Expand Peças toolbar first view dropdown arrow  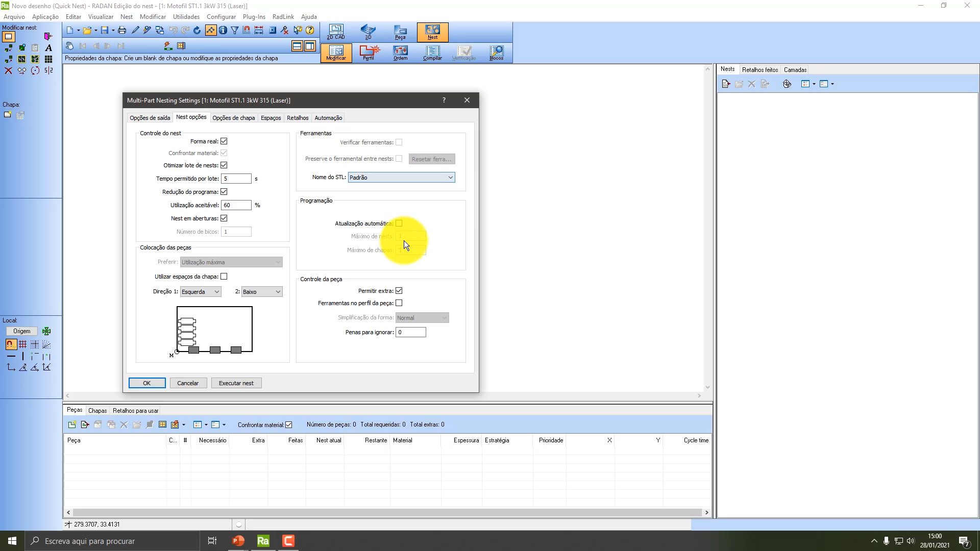(x=206, y=424)
